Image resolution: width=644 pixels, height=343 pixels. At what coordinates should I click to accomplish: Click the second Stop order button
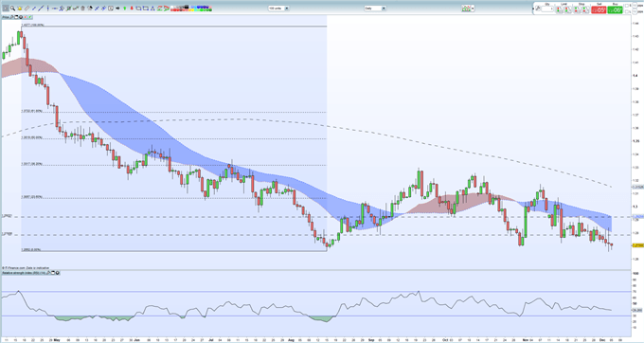[585, 9]
